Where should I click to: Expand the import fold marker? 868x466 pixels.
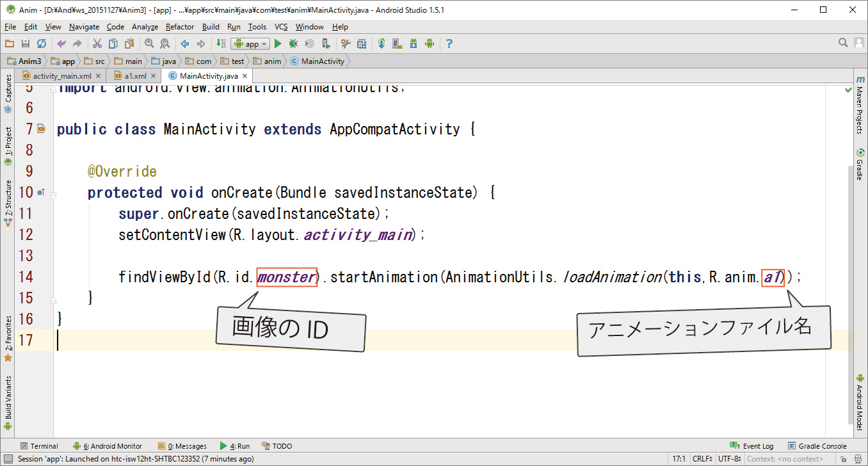(x=54, y=88)
